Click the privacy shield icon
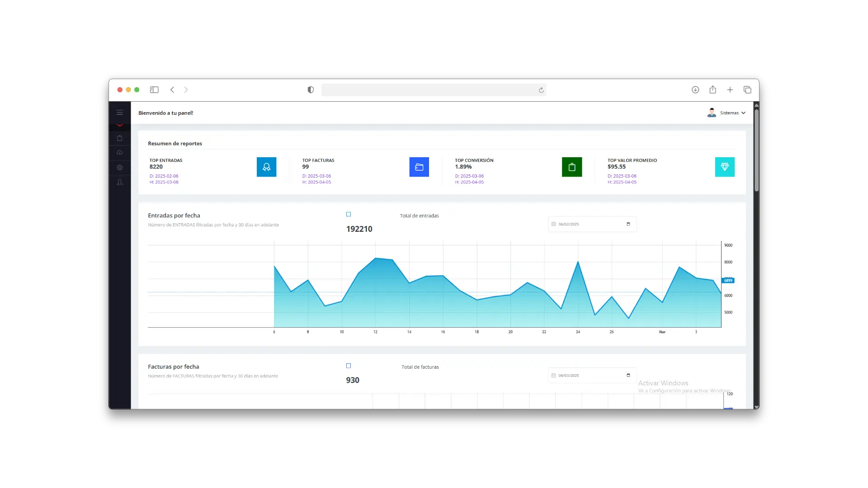This screenshot has height=488, width=868. pyautogui.click(x=311, y=90)
